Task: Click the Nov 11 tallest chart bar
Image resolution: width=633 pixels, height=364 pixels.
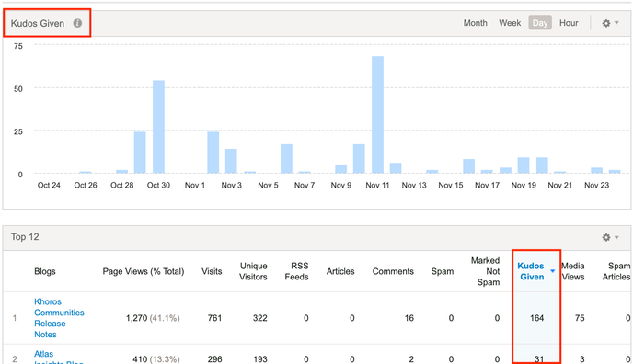Action: click(x=377, y=115)
